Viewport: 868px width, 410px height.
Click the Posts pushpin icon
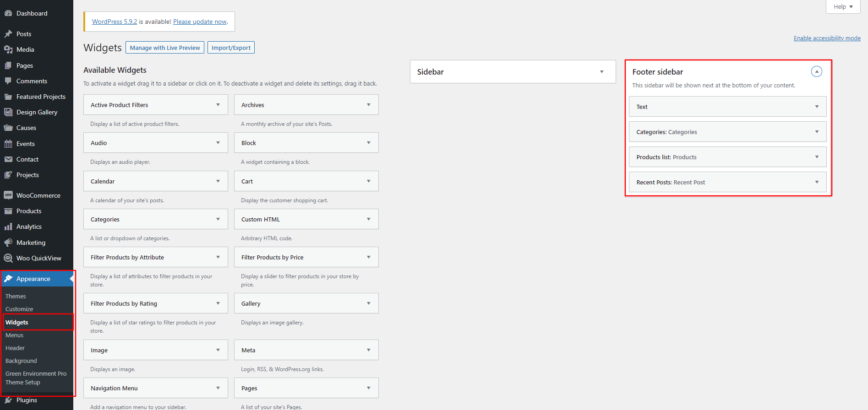(x=8, y=34)
